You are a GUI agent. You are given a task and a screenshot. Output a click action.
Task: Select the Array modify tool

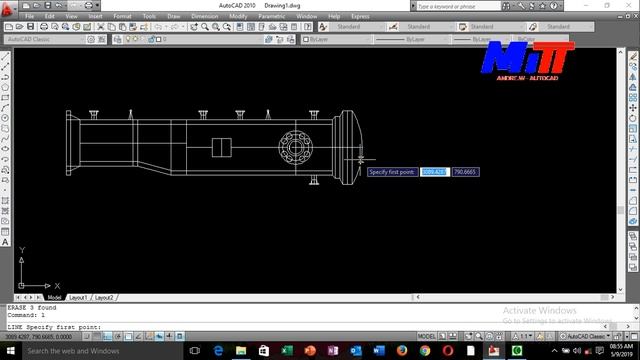(633, 98)
